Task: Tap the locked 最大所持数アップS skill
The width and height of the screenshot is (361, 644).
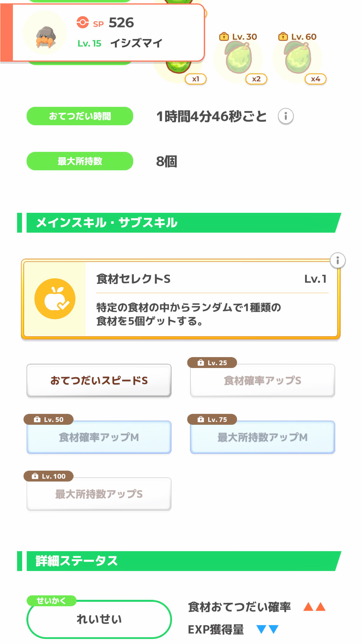Action: tap(99, 494)
